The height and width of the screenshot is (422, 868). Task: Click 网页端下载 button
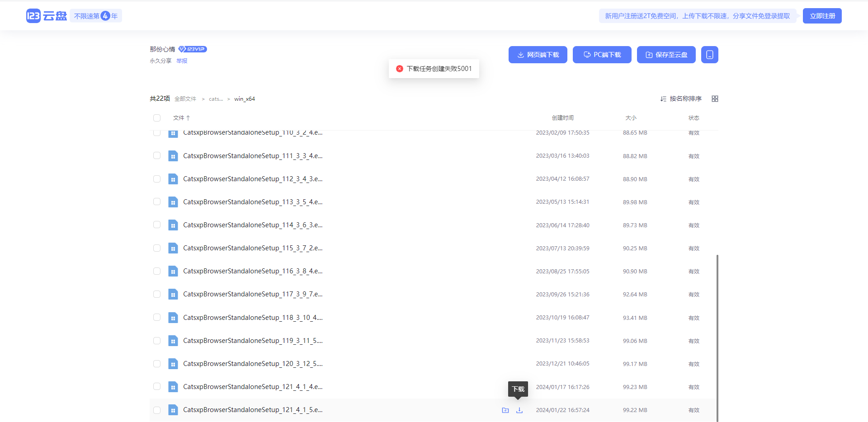coord(538,55)
